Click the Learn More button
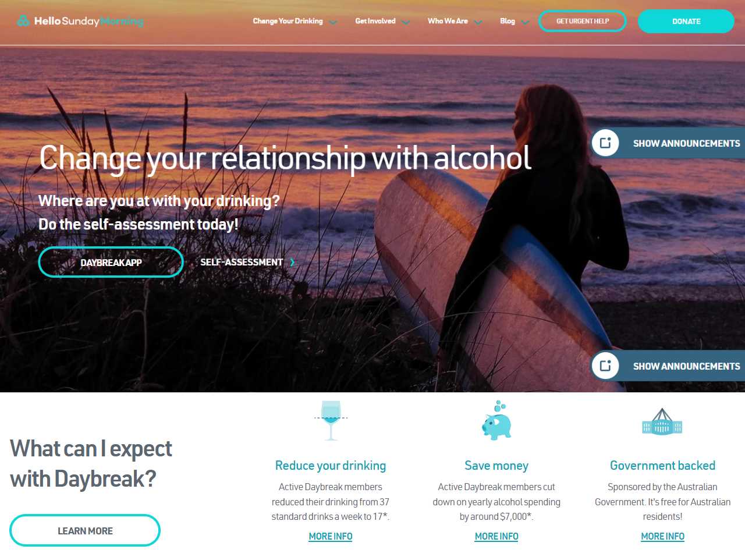 [x=85, y=530]
